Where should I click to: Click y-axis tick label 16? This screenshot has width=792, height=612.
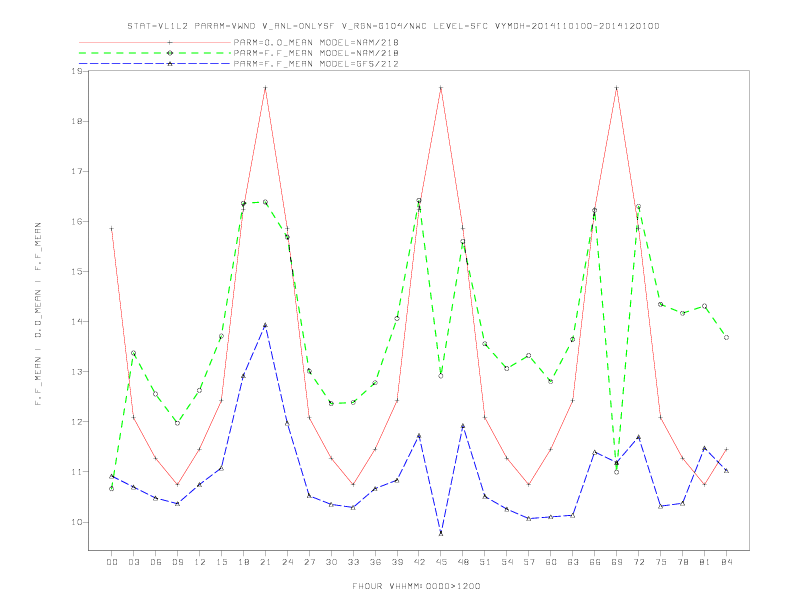point(77,221)
